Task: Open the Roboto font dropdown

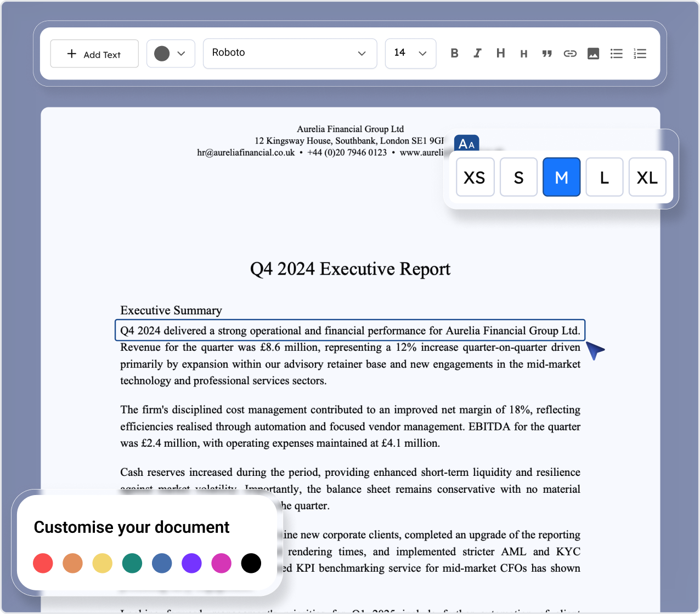Action: pos(290,53)
